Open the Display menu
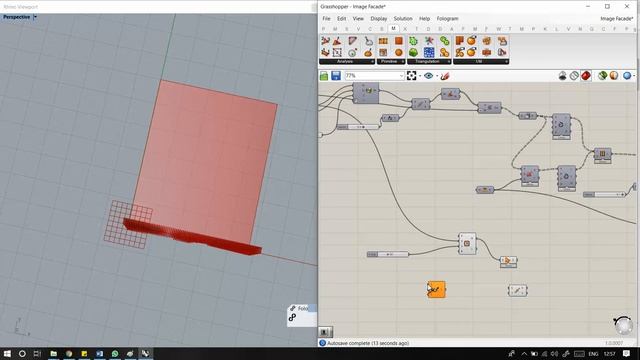640x360 pixels. pyautogui.click(x=379, y=19)
